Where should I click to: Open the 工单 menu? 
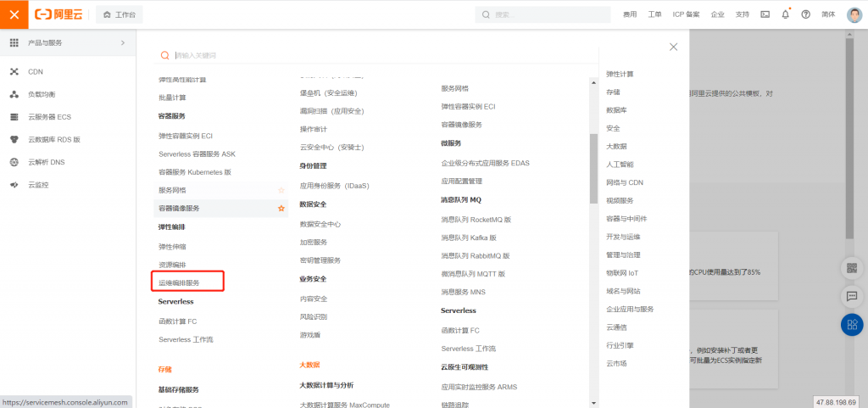pos(655,15)
